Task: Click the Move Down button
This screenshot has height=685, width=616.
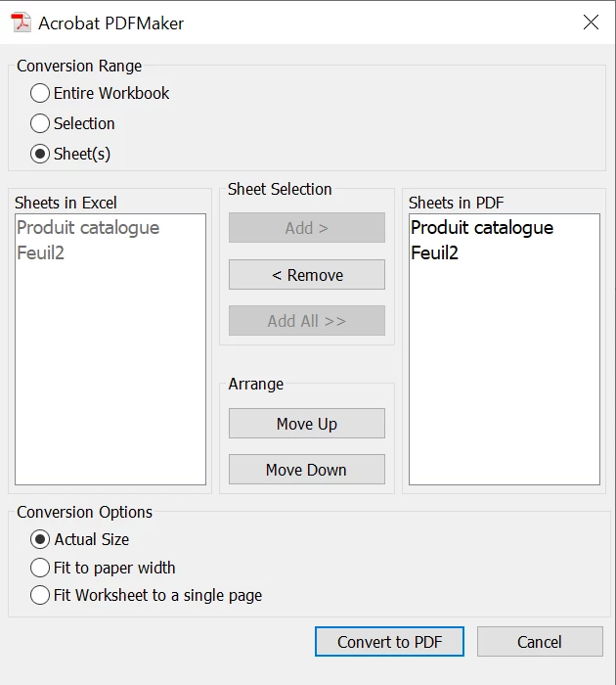Action: [x=307, y=469]
